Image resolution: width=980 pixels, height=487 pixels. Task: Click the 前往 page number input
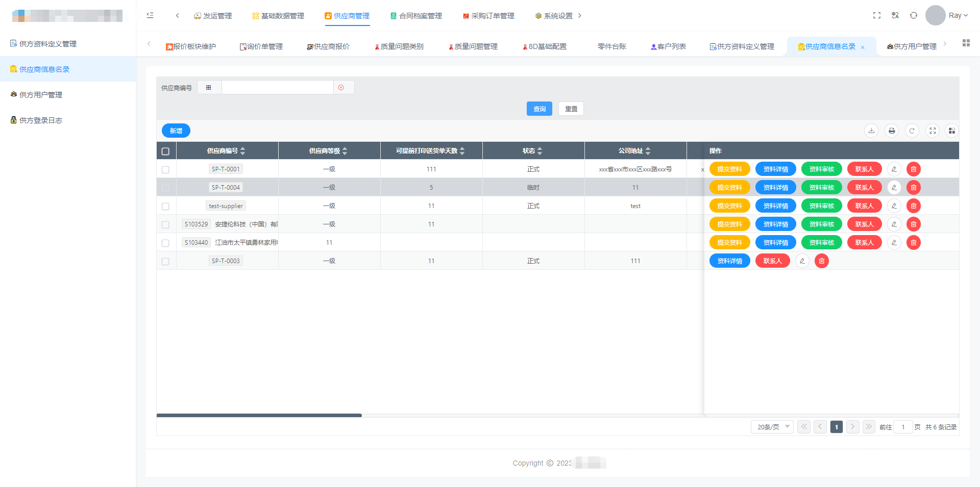coord(903,427)
